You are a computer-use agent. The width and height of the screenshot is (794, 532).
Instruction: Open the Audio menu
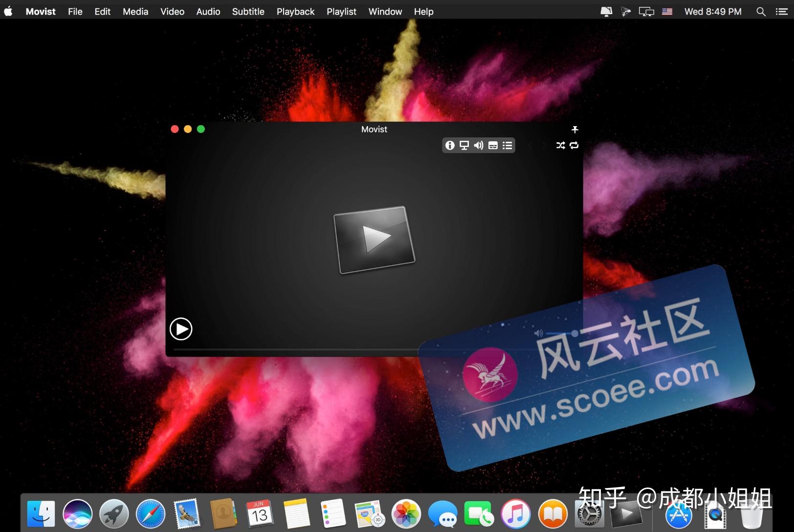coord(208,11)
